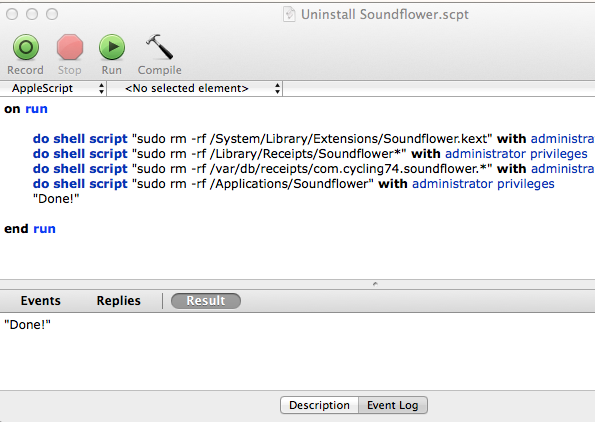The width and height of the screenshot is (595, 422).
Task: Click the line removing /Library/Receipts/Soundflower*
Action: point(310,154)
